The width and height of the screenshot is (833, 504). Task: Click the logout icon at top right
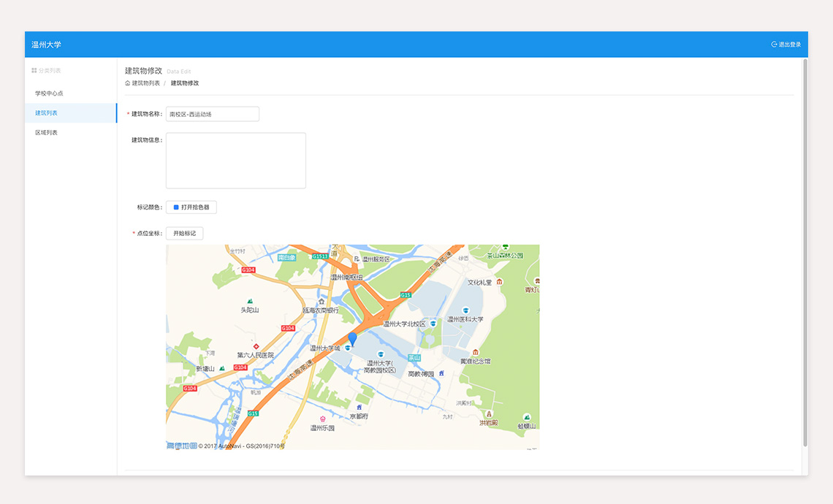pyautogui.click(x=774, y=45)
